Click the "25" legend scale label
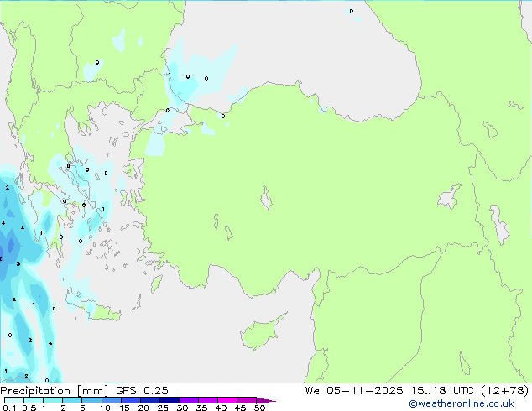 click(x=163, y=408)
